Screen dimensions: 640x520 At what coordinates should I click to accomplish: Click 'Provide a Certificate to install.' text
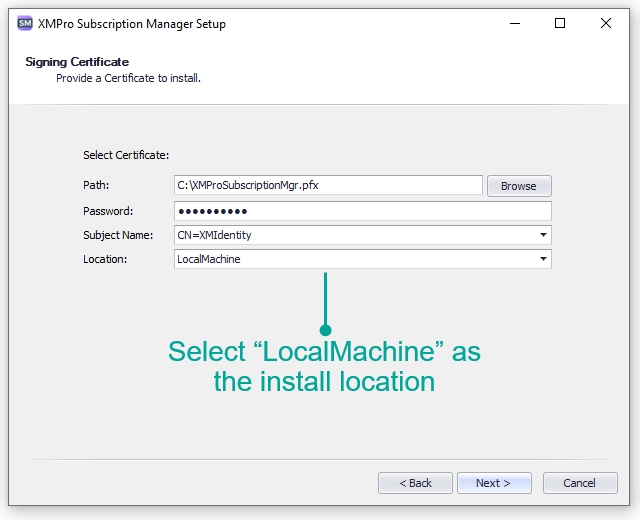[128, 78]
